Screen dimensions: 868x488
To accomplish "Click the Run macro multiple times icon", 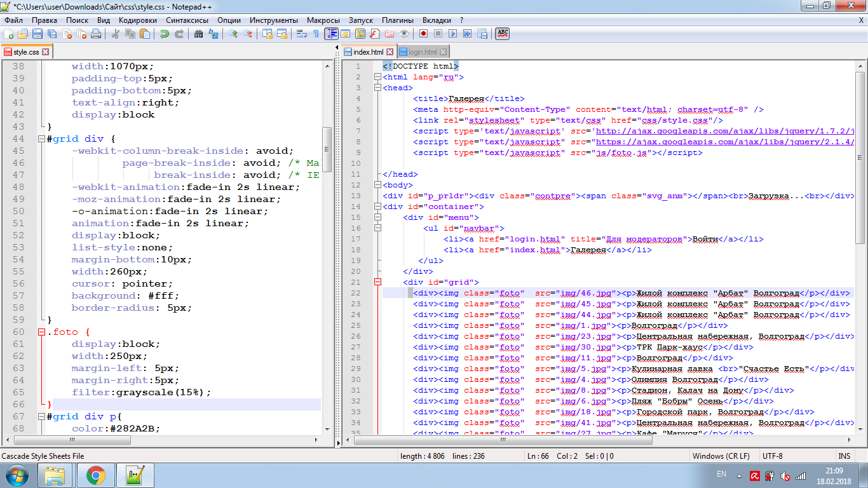I will 467,34.
